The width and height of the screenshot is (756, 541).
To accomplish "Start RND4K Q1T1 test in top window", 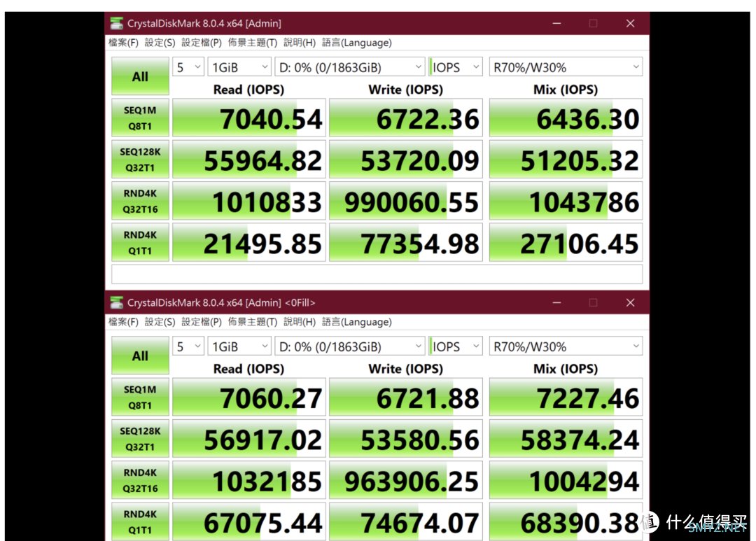I will [x=140, y=243].
